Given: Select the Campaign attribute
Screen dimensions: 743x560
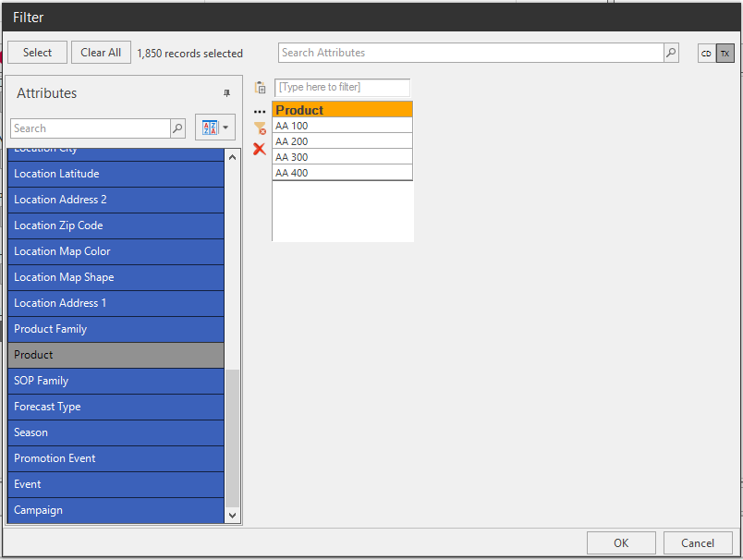Looking at the screenshot, I should (x=116, y=510).
